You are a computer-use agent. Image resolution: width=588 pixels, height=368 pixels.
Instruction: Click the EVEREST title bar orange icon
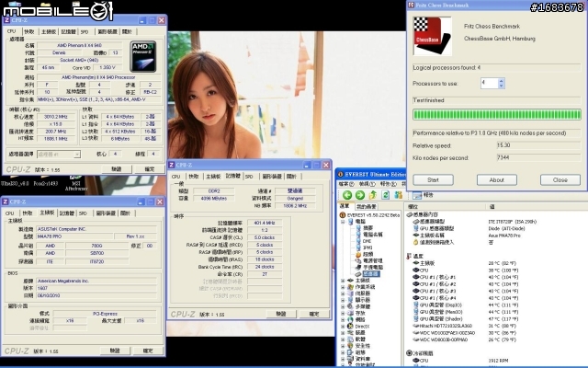tap(341, 174)
